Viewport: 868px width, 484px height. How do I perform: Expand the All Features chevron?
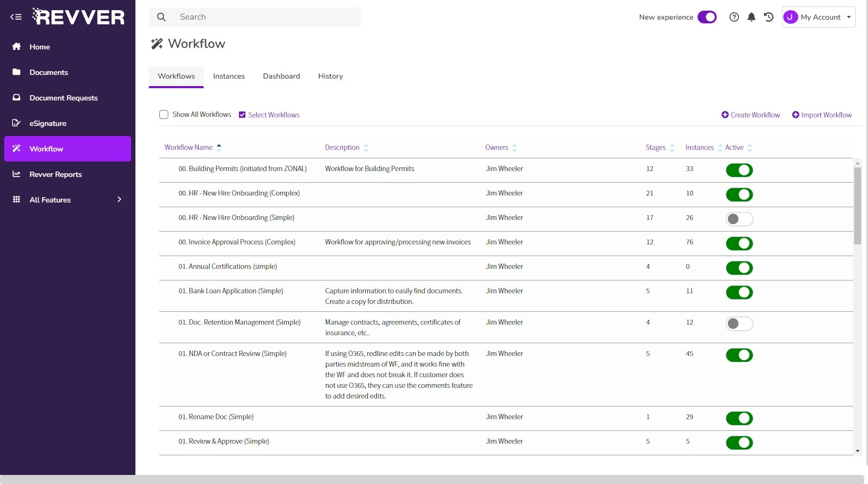tap(119, 200)
